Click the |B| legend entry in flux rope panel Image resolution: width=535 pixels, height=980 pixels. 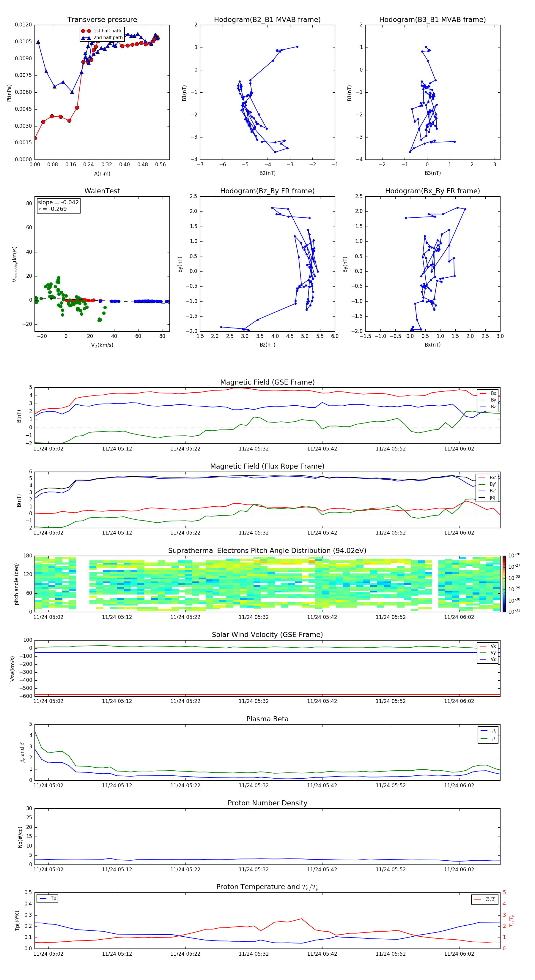click(487, 498)
